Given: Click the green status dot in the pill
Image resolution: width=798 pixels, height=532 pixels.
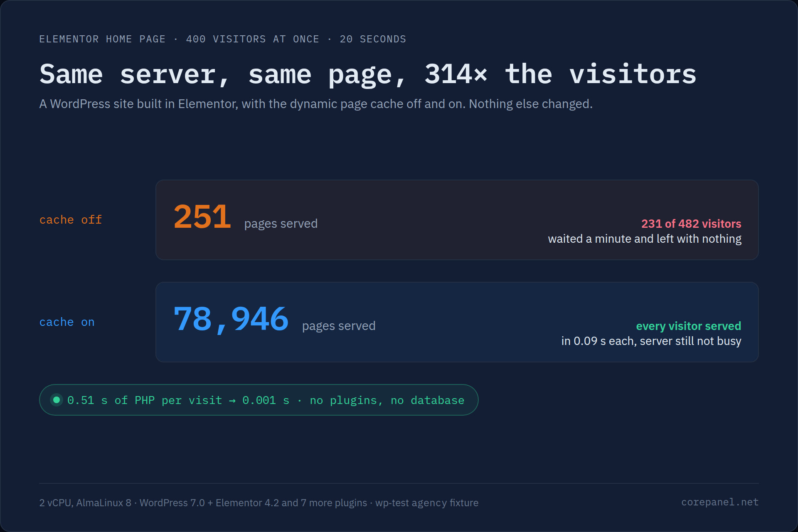Looking at the screenshot, I should click(57, 400).
